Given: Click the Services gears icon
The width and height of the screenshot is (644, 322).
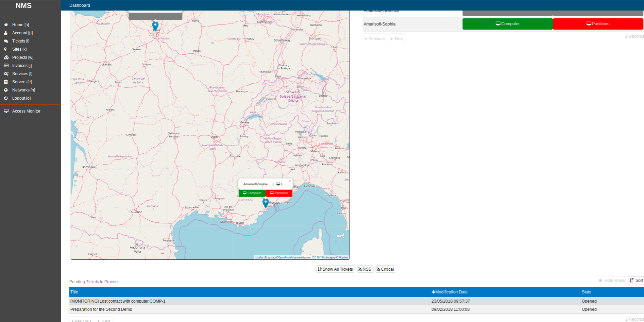Looking at the screenshot, I should pos(6,74).
